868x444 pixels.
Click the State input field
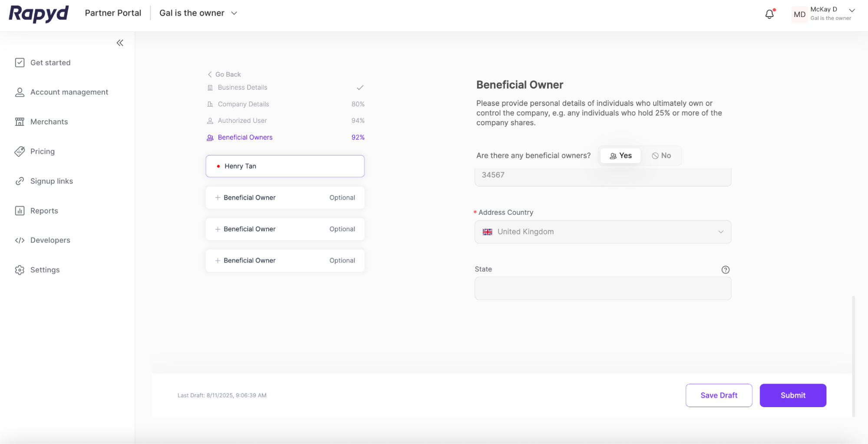pyautogui.click(x=602, y=289)
